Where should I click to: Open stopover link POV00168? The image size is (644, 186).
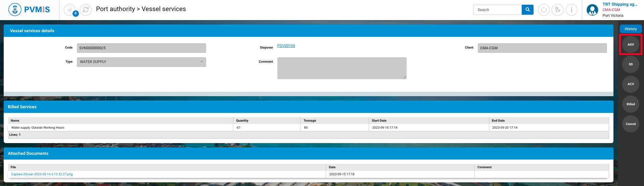tap(286, 46)
